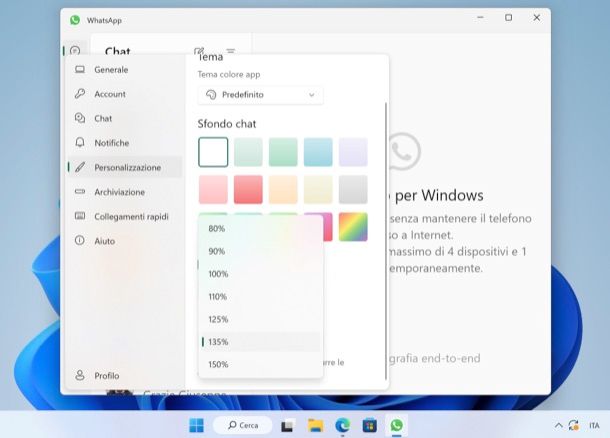Screen dimensions: 610x438
Task: Choose 125% in the zoom list
Action: coord(260,319)
